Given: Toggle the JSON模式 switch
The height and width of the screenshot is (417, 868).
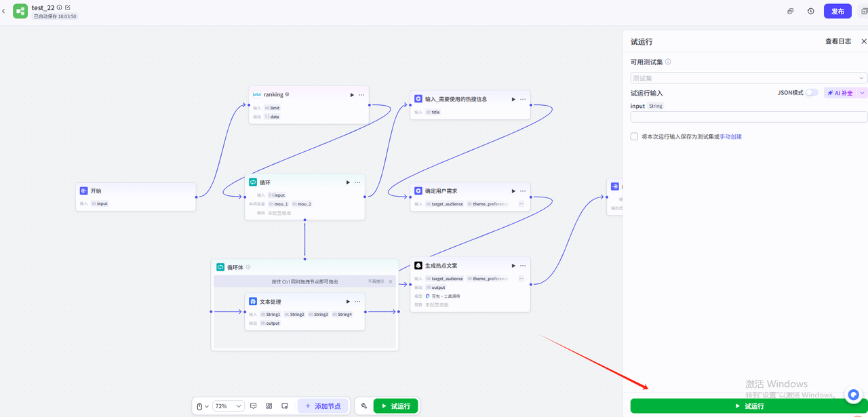Looking at the screenshot, I should pyautogui.click(x=811, y=93).
